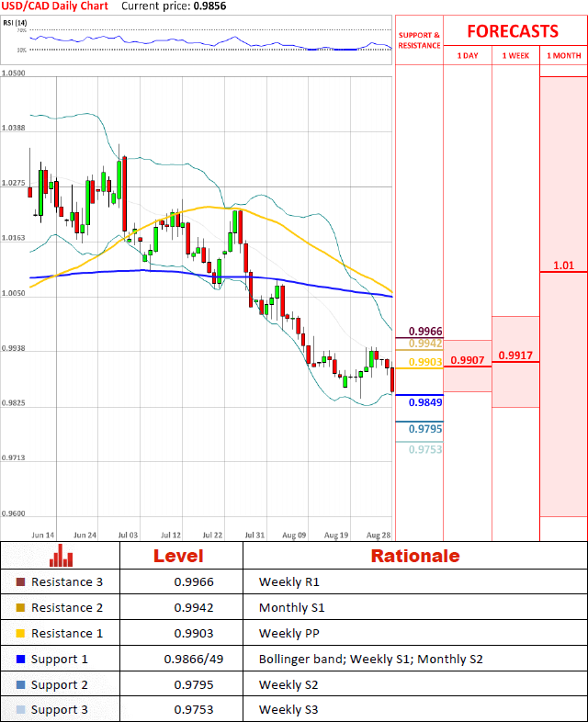Viewport: 588px width, 722px height.
Task: Pick the Resistance 1 yellow color square
Action: click(21, 634)
